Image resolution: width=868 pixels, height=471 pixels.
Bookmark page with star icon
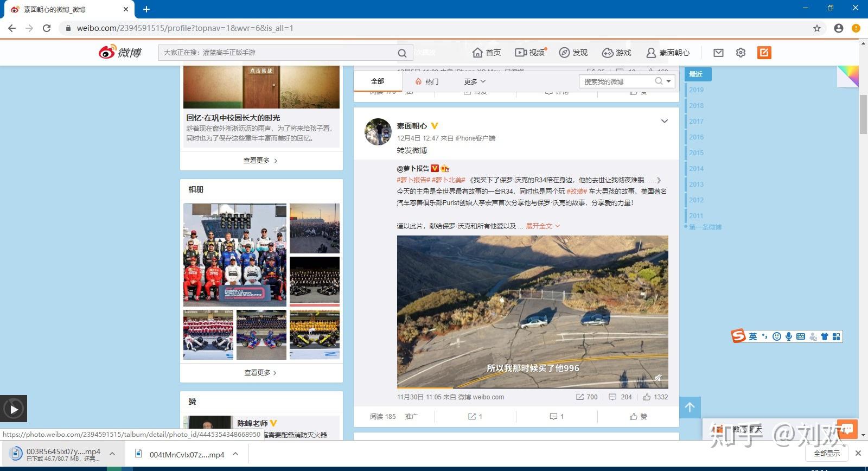(817, 28)
